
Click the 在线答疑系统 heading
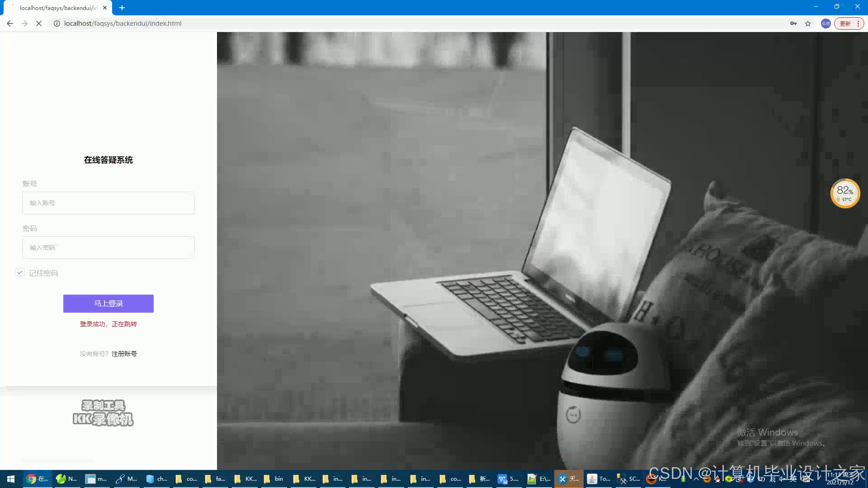108,160
